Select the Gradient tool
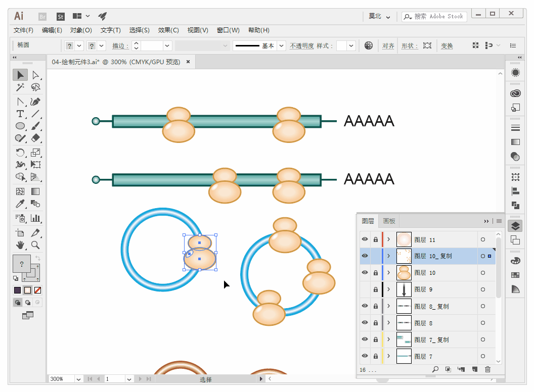Image resolution: width=534 pixels, height=392 pixels. (x=35, y=191)
